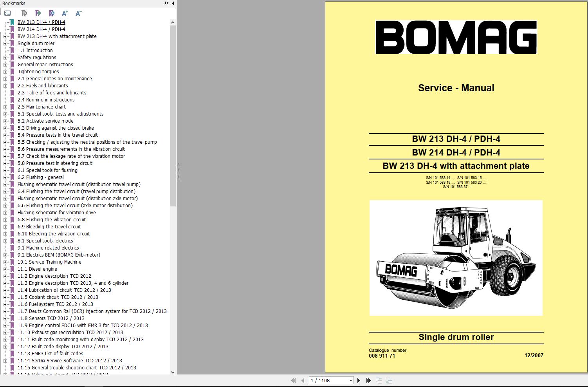Select the delete bookmark icon
Viewport: 588px width, 387px height.
point(24,13)
